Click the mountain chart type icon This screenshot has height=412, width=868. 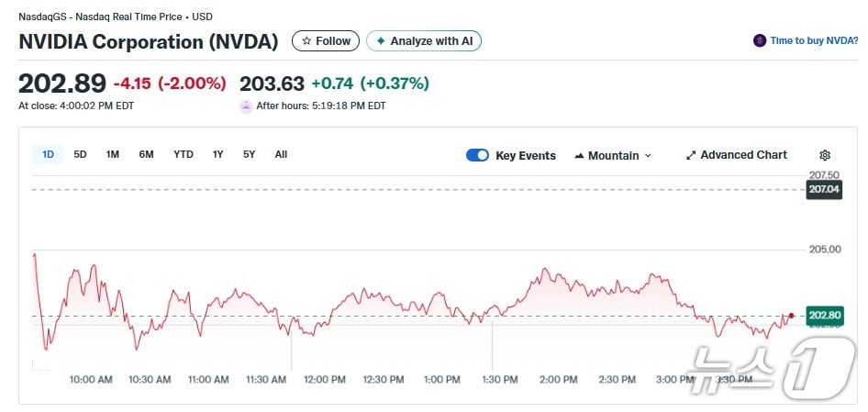[579, 156]
